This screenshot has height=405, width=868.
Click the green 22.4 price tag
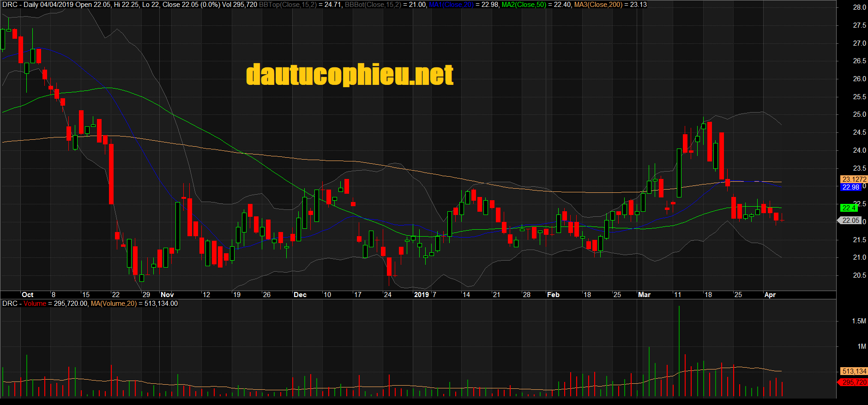point(849,208)
